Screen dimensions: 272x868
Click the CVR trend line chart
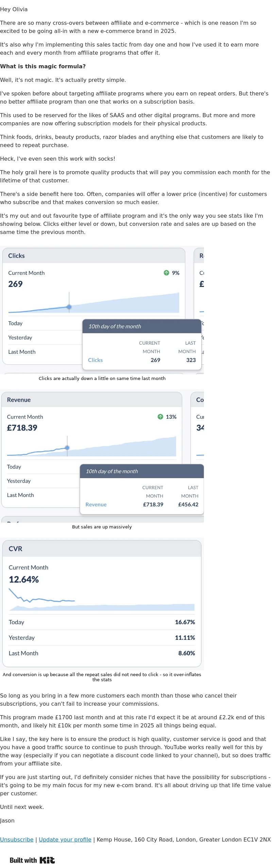pyautogui.click(x=102, y=599)
